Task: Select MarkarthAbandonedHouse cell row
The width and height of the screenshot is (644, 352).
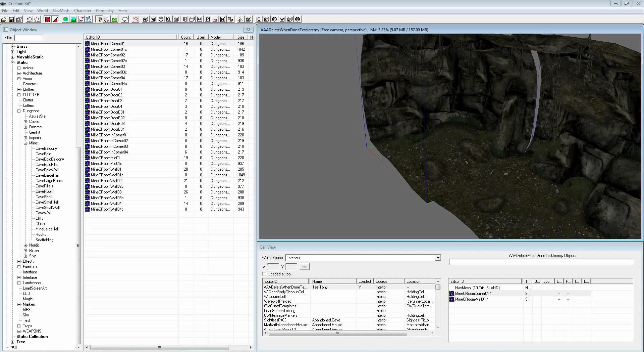Action: (x=349, y=325)
